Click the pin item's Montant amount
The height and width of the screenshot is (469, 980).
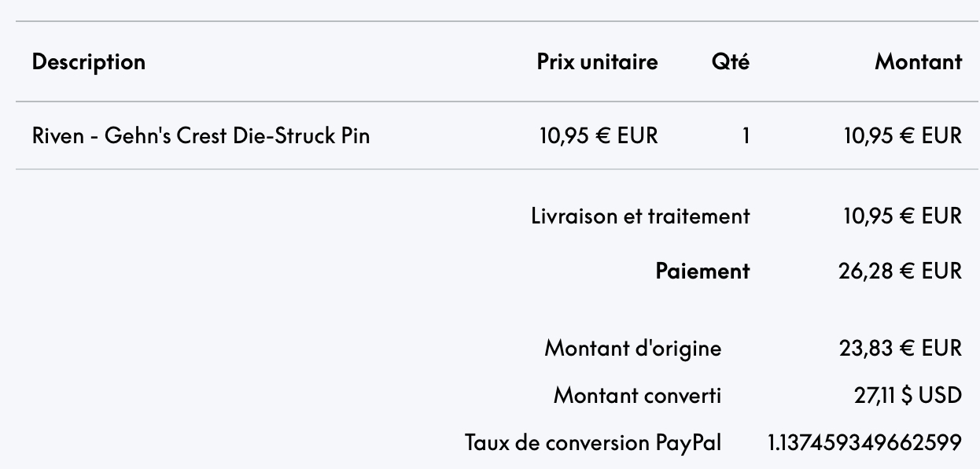[901, 135]
